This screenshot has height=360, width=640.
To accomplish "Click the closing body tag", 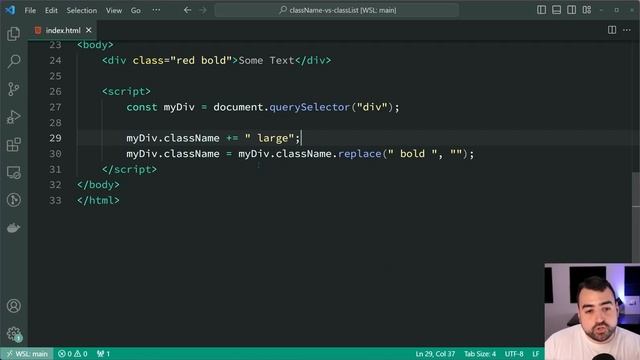I will [98, 185].
